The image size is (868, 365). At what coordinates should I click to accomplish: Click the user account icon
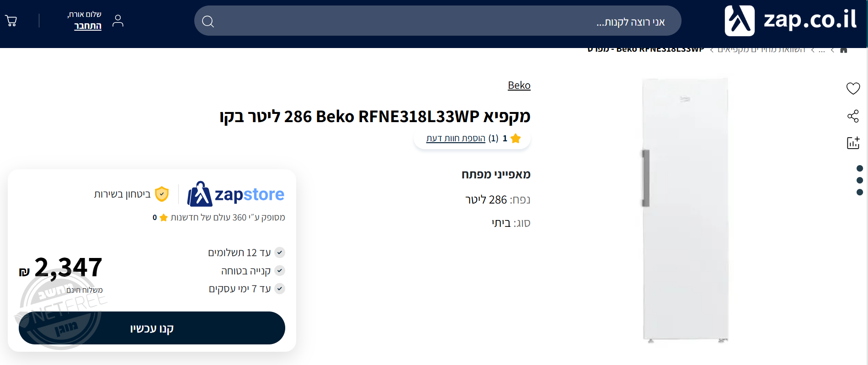118,21
